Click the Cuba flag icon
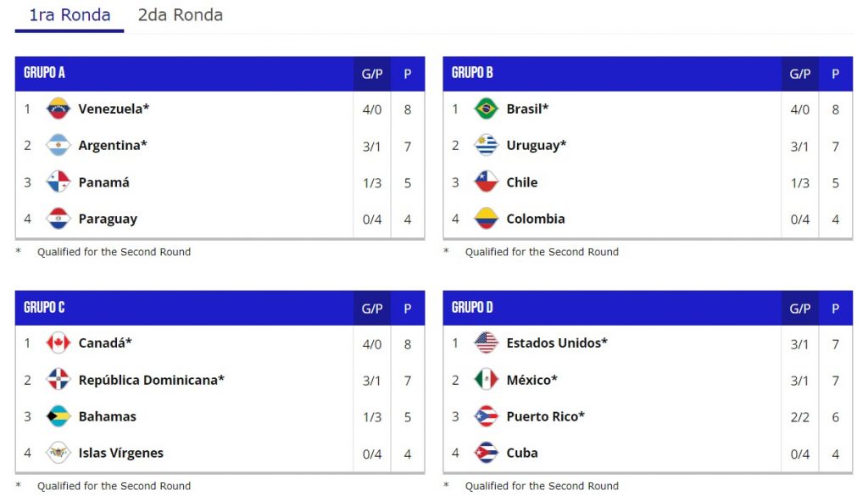Screen dimensions: 868x496 487,453
